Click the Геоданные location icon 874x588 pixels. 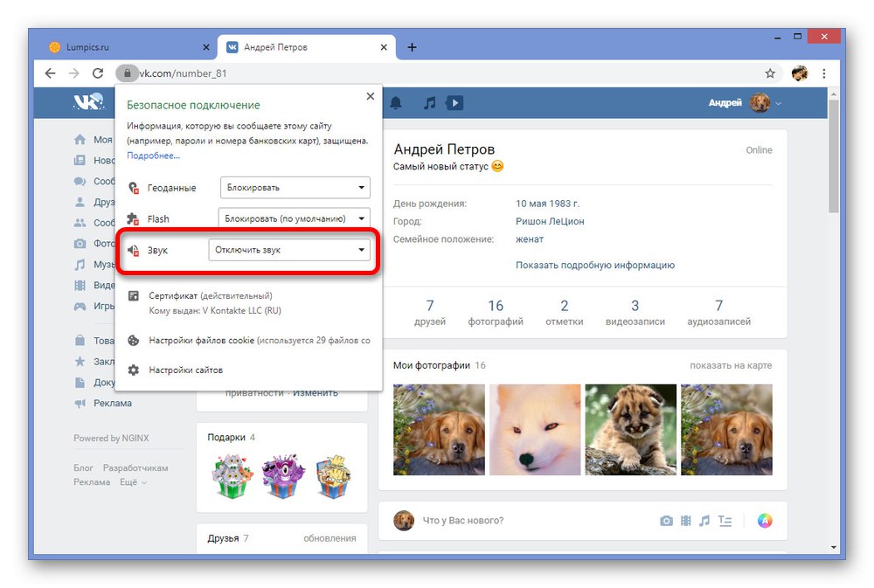[x=133, y=188]
